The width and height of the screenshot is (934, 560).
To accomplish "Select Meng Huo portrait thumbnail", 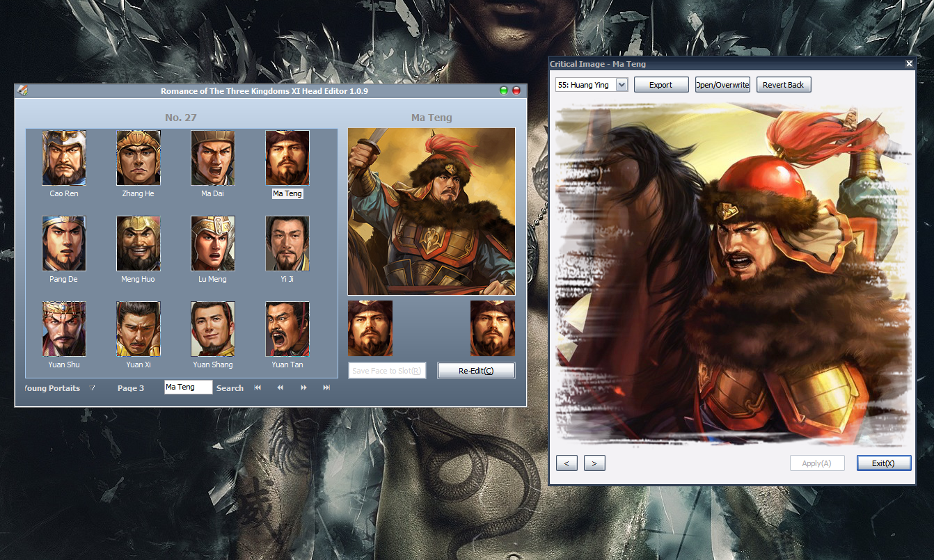I will coord(138,243).
